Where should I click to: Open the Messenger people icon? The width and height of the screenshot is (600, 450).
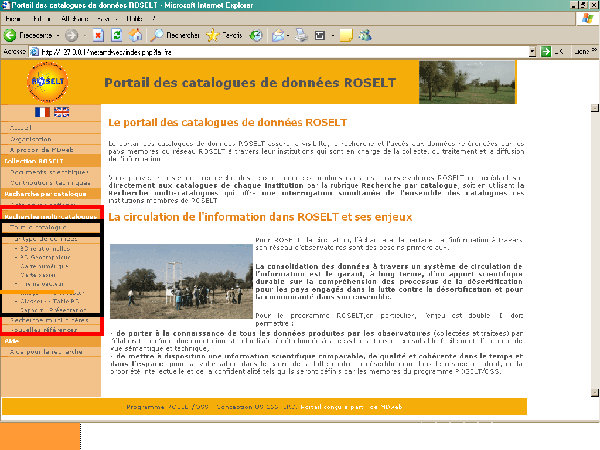365,36
